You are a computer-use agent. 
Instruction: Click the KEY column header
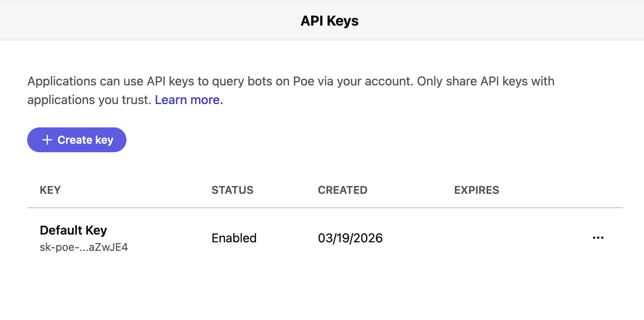pyautogui.click(x=50, y=190)
